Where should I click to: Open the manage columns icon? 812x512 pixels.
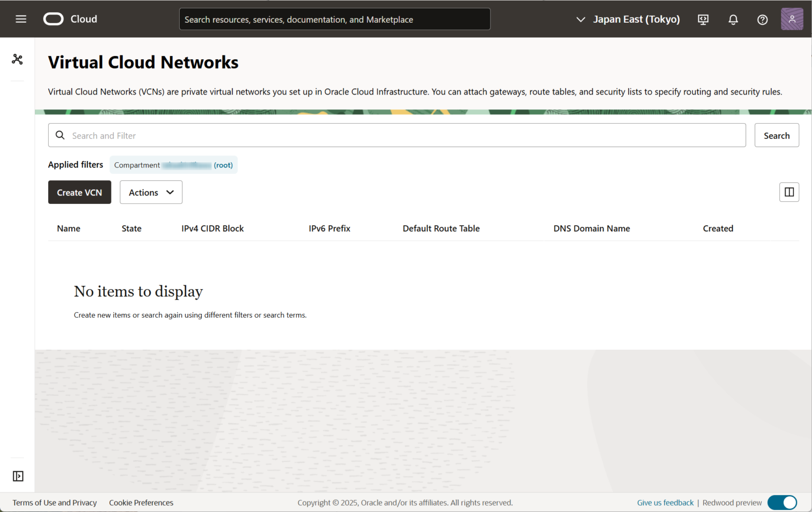(789, 192)
